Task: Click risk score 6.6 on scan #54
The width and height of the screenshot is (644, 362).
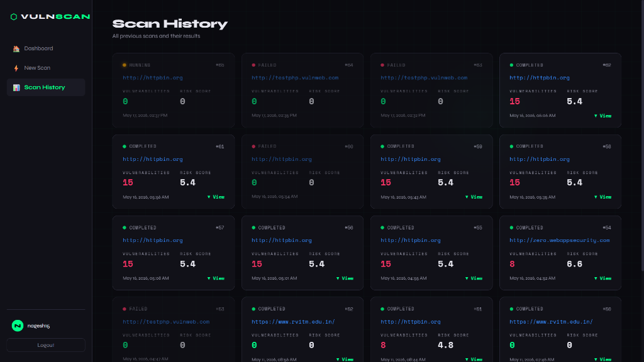Action: [575, 265]
